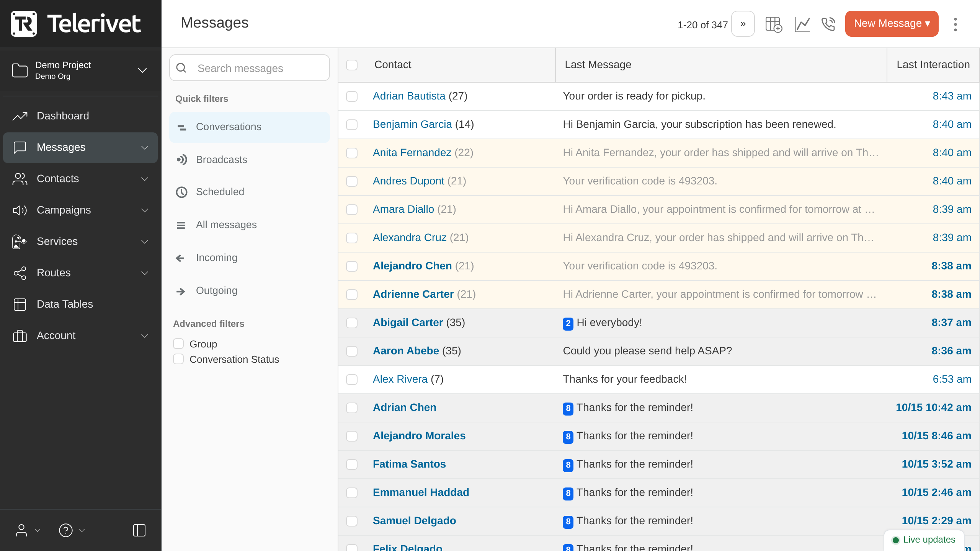Check the Fatima Santos row checkbox
This screenshot has height=551, width=980.
click(352, 464)
